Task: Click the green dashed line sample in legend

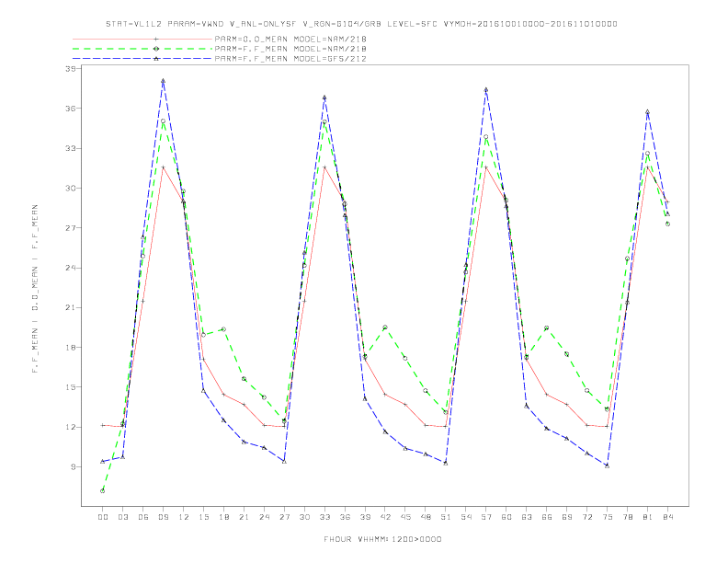Action: [142, 49]
